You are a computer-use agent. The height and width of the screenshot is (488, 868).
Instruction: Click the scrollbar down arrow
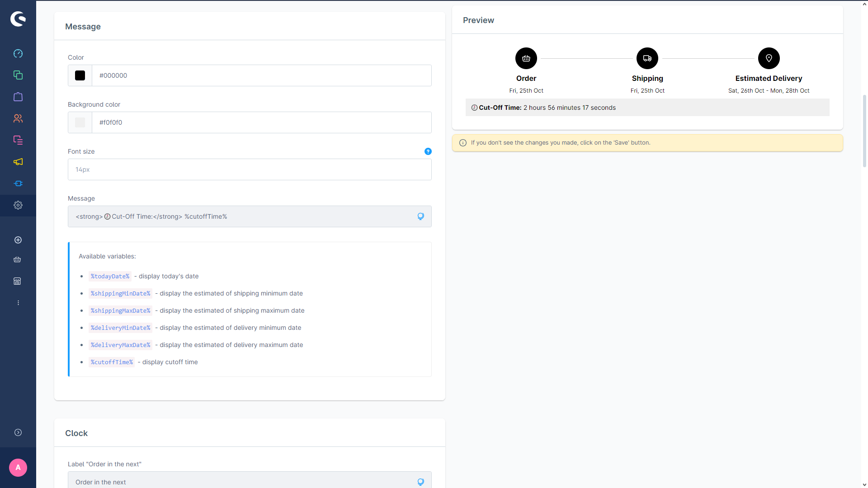[864, 485]
